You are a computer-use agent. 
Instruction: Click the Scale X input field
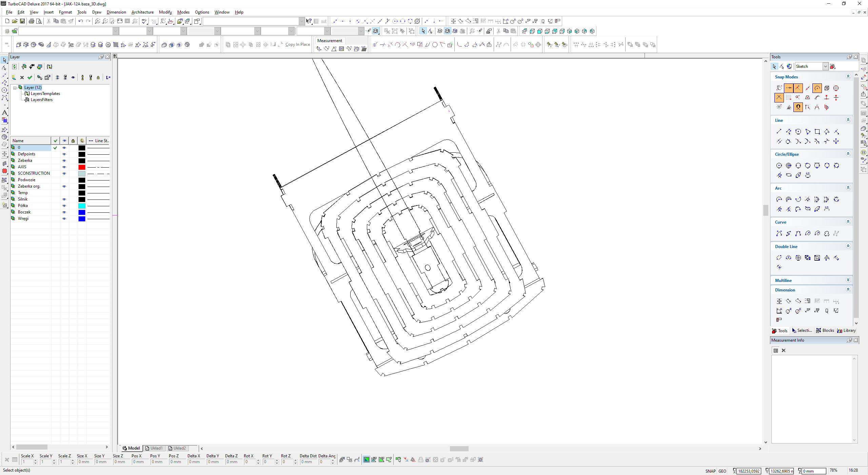pos(27,462)
